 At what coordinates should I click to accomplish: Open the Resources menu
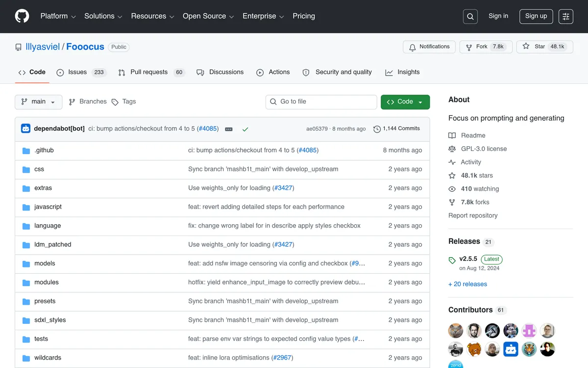click(152, 16)
